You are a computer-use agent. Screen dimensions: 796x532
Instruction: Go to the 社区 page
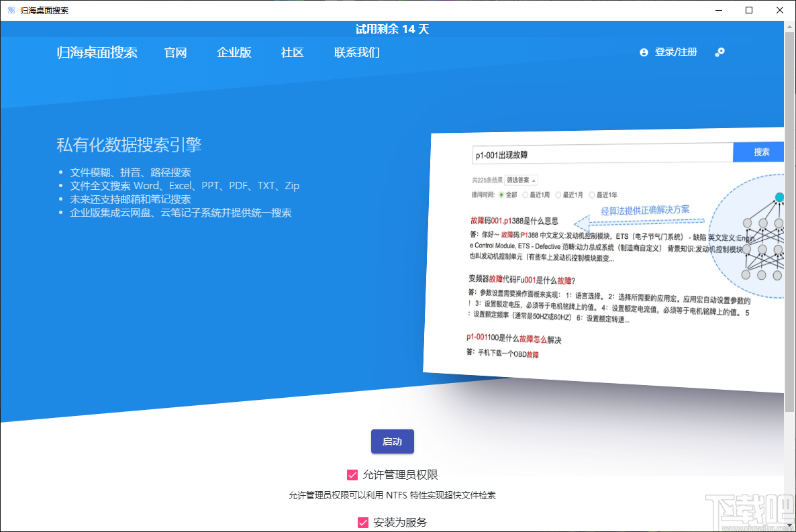pos(293,52)
